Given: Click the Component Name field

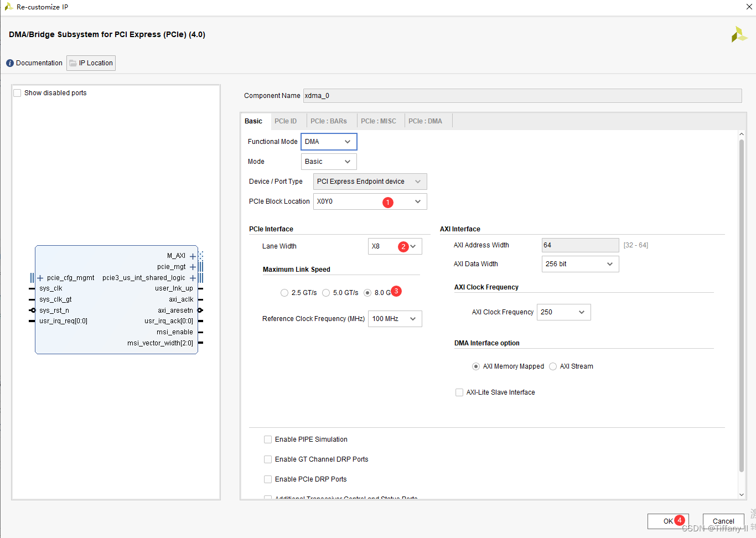Looking at the screenshot, I should click(x=522, y=96).
